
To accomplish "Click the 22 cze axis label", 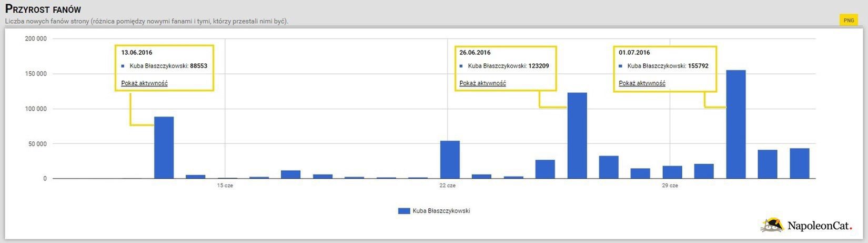I will point(448,186).
